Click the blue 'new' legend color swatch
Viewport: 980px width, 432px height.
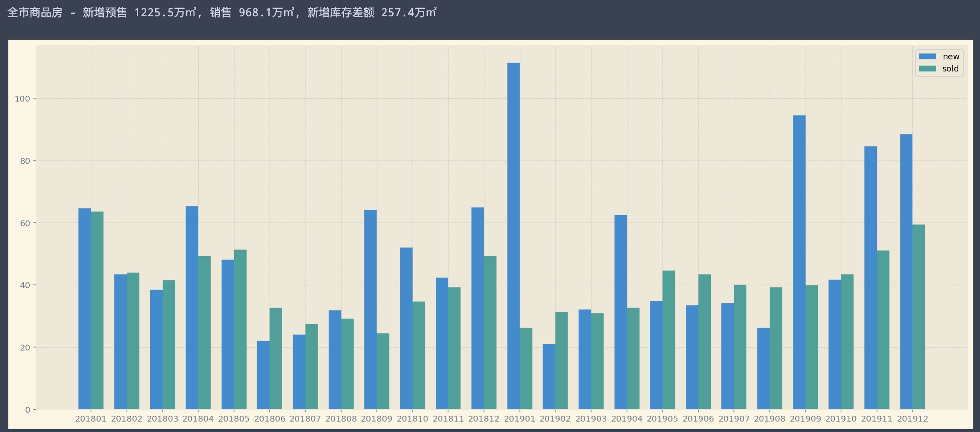pos(927,56)
